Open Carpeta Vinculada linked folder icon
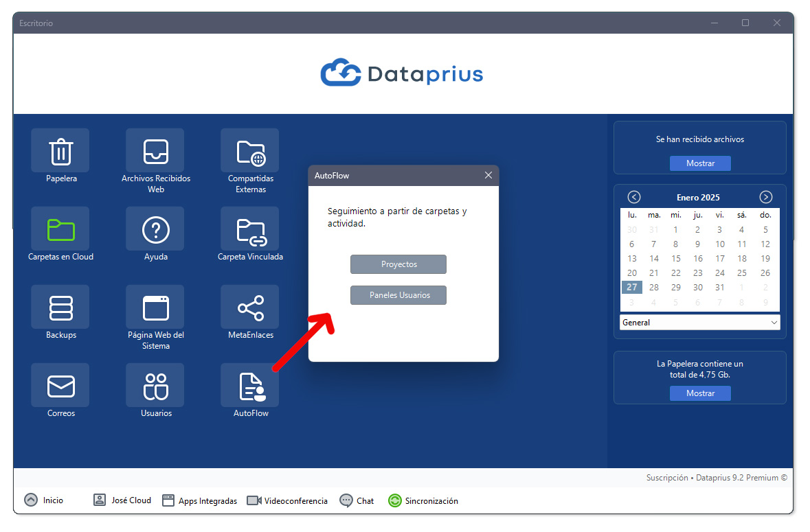This screenshot has height=532, width=810. 250,229
